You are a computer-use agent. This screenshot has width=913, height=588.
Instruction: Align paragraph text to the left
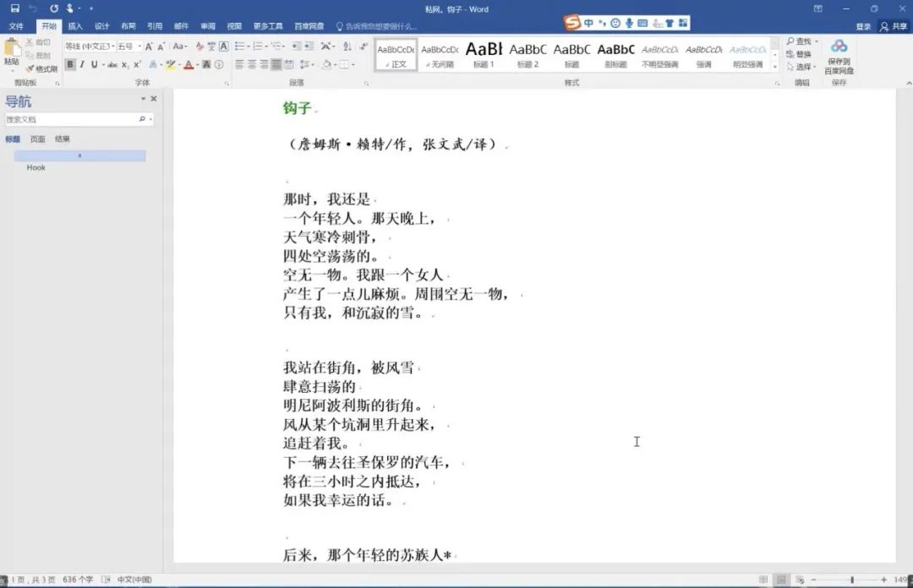point(239,64)
